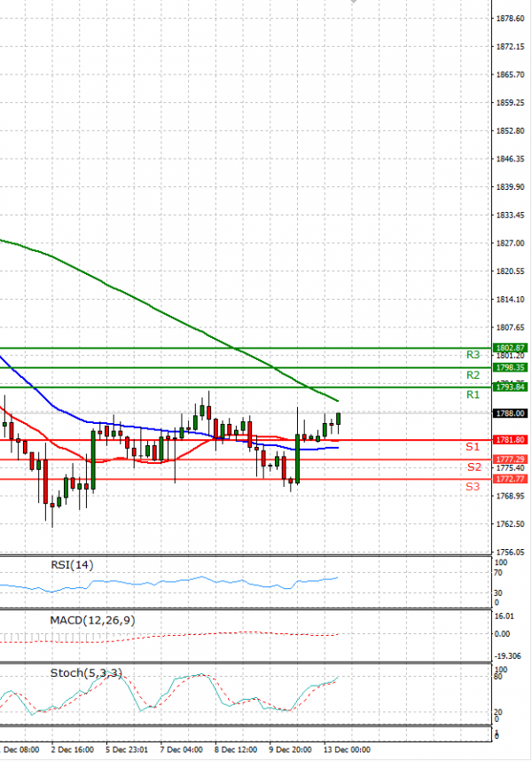The width and height of the screenshot is (532, 761).
Task: Click the Stoch(5,3,3) indicator label
Action: click(x=86, y=672)
